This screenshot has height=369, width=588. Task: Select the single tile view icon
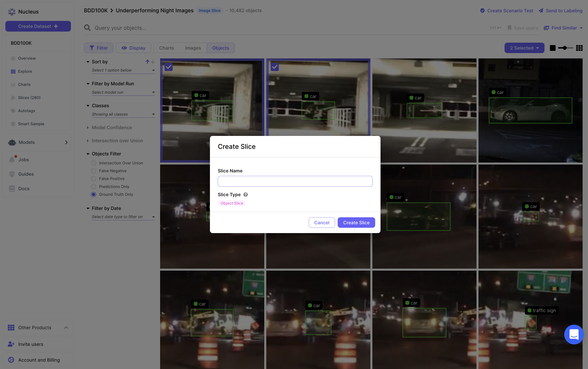pyautogui.click(x=553, y=48)
